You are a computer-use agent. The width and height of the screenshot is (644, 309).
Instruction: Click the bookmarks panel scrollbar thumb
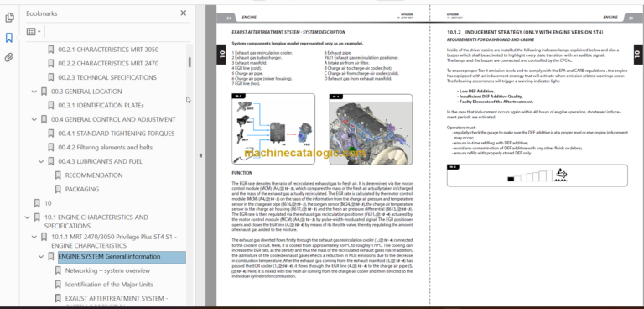coord(190,62)
